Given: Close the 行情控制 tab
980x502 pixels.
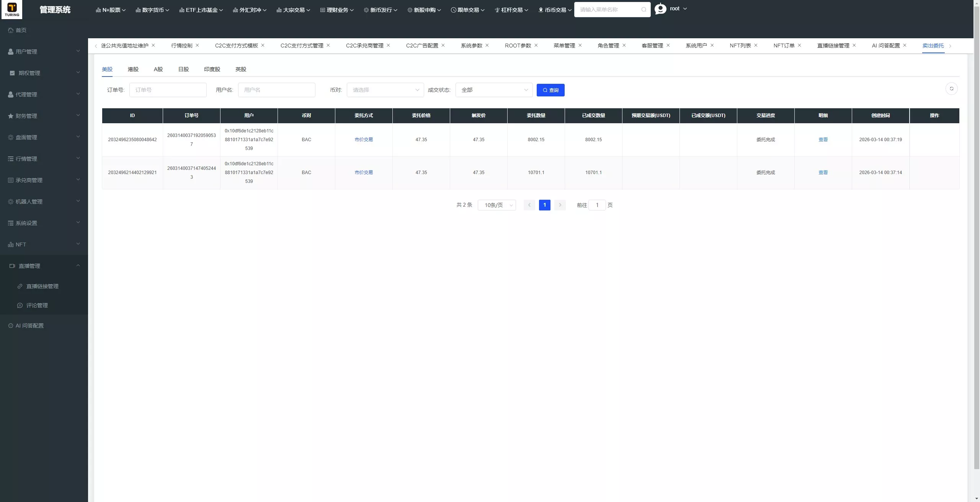Looking at the screenshot, I should point(198,45).
